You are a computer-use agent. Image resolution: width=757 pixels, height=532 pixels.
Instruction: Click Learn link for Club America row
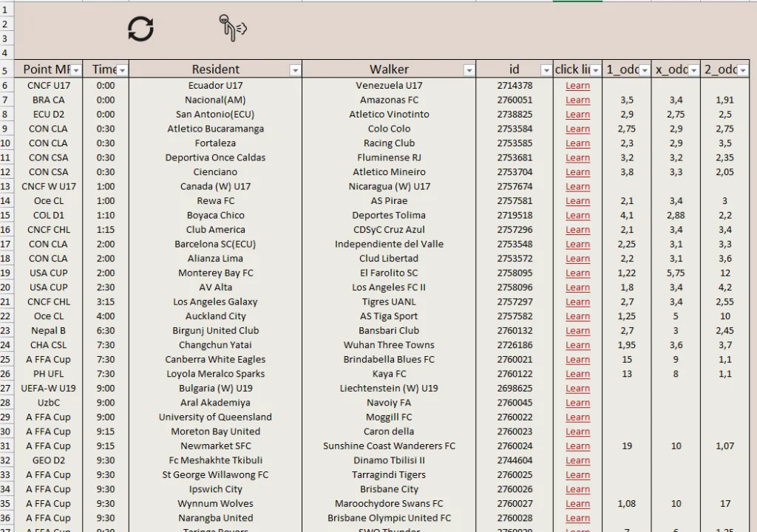click(577, 230)
